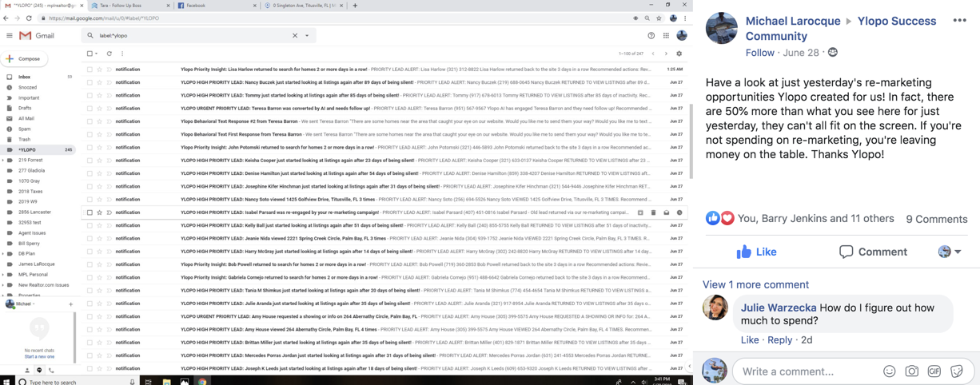The height and width of the screenshot is (385, 980).
Task: Click Like on Michael Larocque's post
Action: click(x=756, y=252)
